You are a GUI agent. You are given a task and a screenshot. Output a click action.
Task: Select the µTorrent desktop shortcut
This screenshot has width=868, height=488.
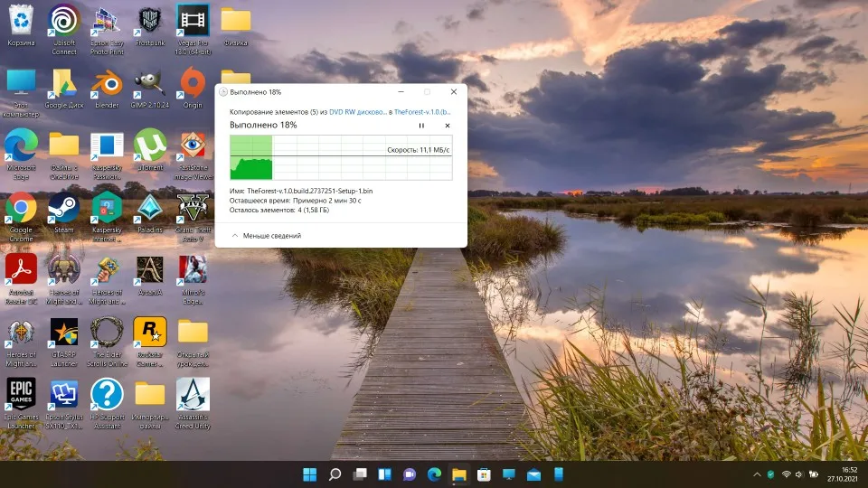tap(150, 150)
